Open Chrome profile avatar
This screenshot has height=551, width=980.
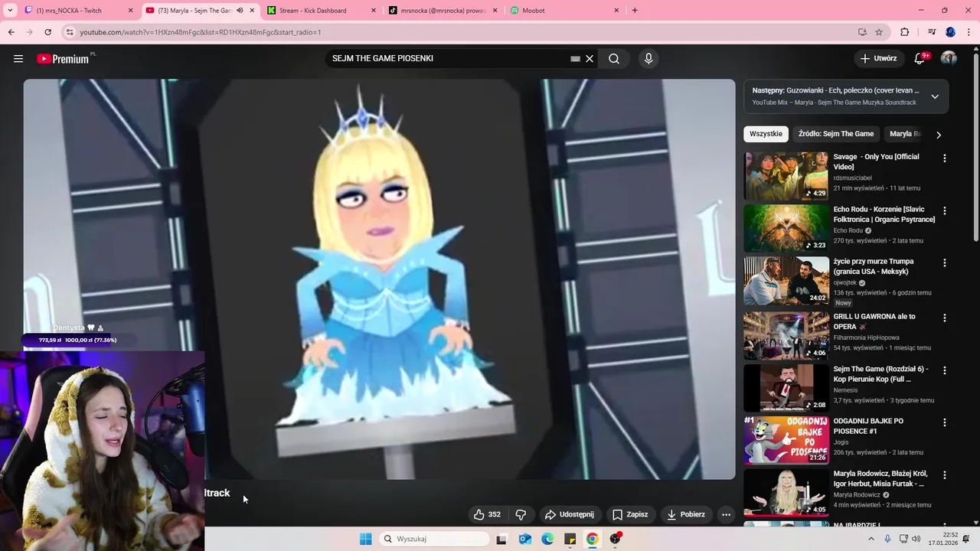(950, 32)
